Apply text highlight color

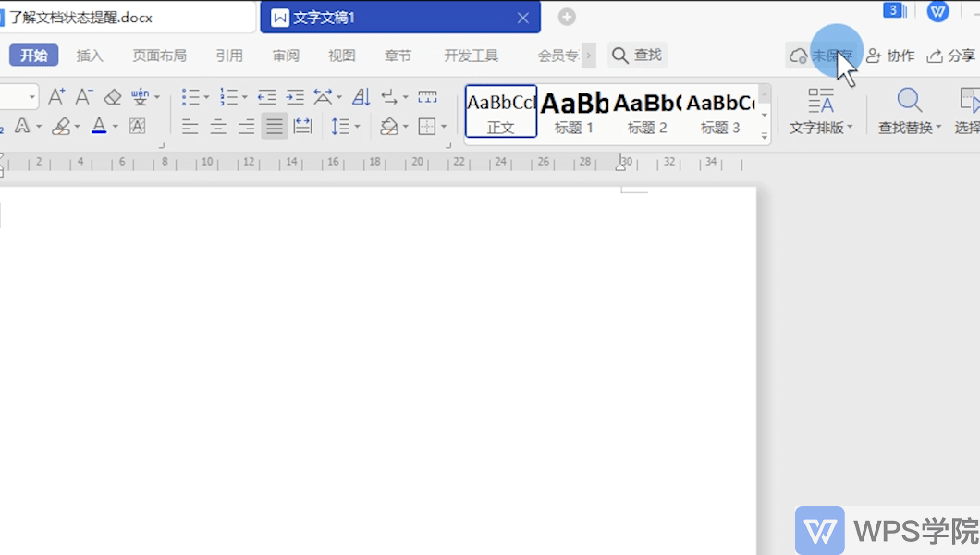61,127
